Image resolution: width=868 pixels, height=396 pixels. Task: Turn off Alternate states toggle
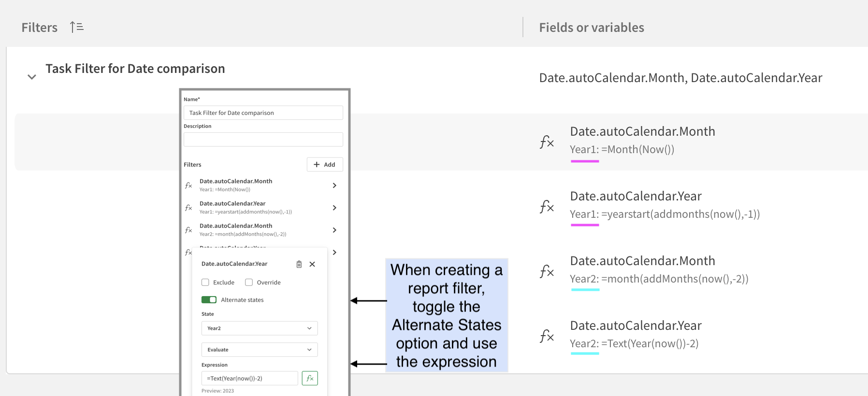[x=209, y=300]
